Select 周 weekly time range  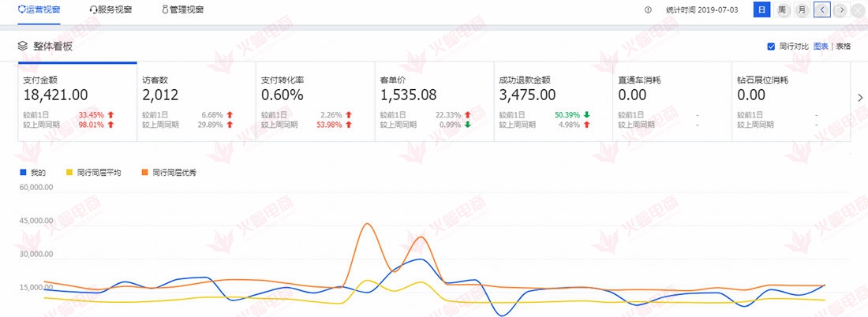point(782,10)
